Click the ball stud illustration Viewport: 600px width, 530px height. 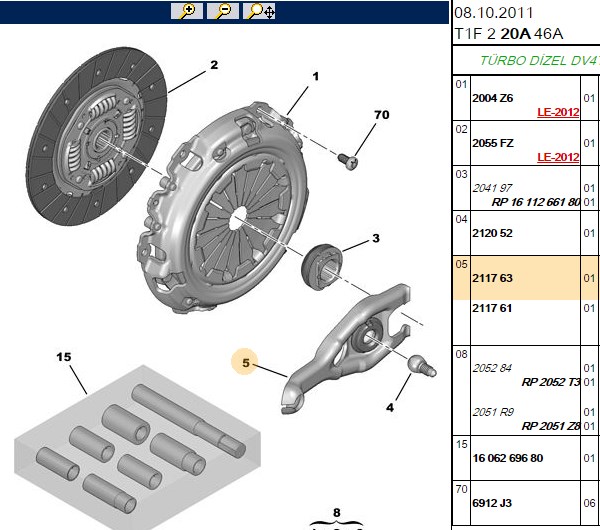point(422,365)
